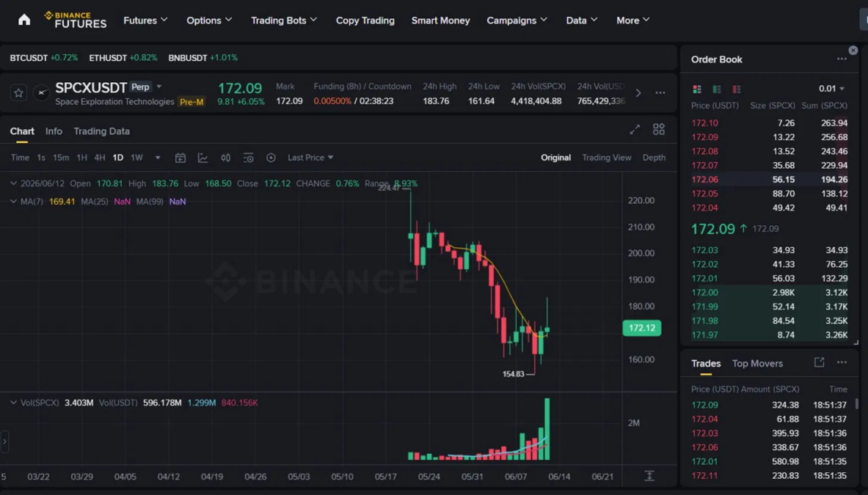Switch to the Chart tab
Screen dimensions: 868x495
point(22,131)
